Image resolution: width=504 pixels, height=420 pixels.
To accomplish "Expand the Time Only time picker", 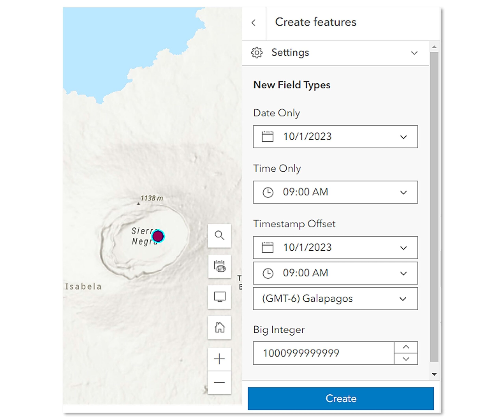I will pos(403,192).
